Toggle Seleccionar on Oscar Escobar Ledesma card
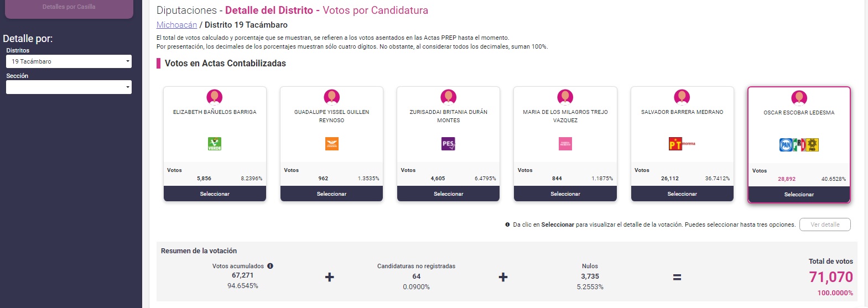This screenshot has height=308, width=868. click(x=799, y=194)
